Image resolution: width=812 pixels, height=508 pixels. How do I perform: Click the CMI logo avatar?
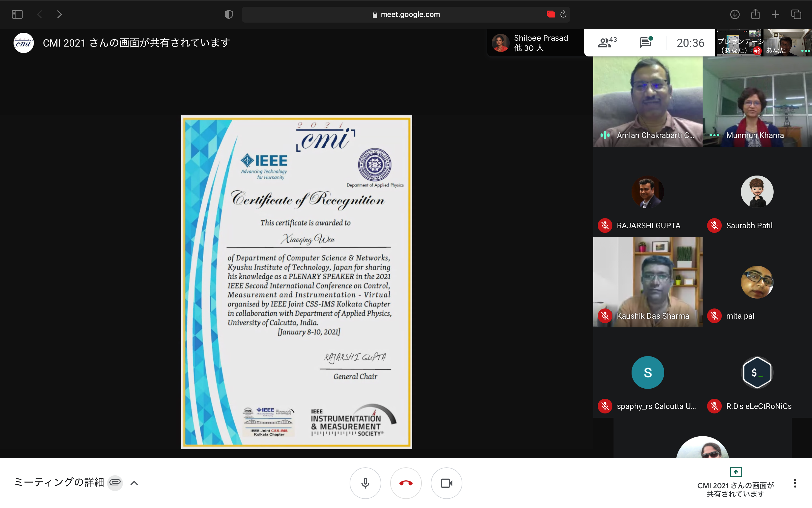point(23,43)
